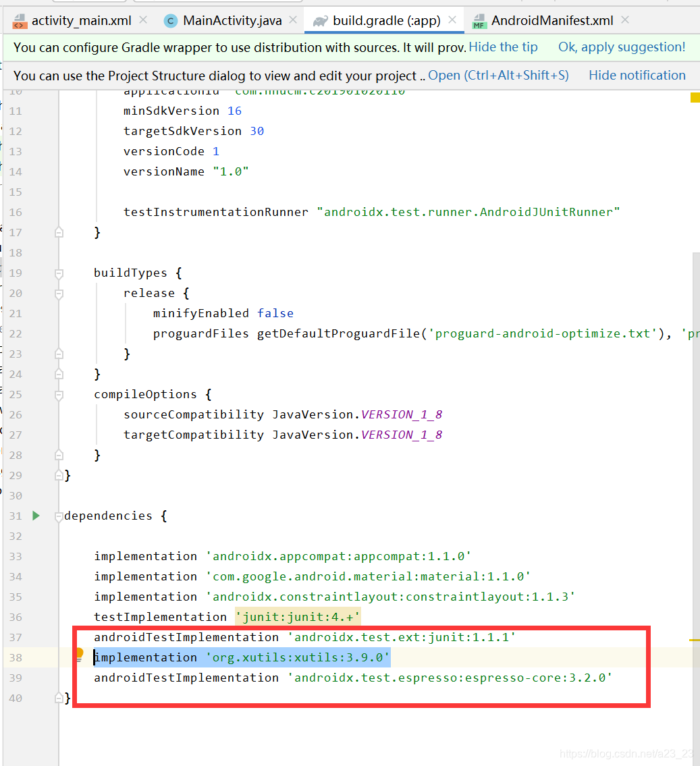Click the dependencies keyword on line 31
This screenshot has height=766, width=700.
click(108, 516)
